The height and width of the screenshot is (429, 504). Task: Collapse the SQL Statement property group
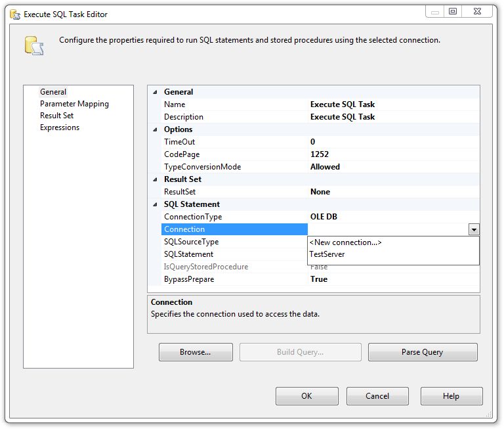[155, 204]
